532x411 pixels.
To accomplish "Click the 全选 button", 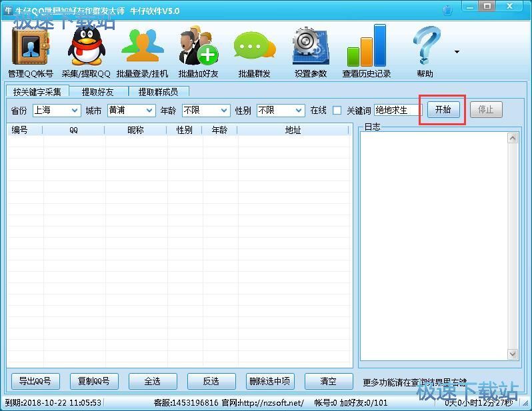I will pyautogui.click(x=153, y=381).
